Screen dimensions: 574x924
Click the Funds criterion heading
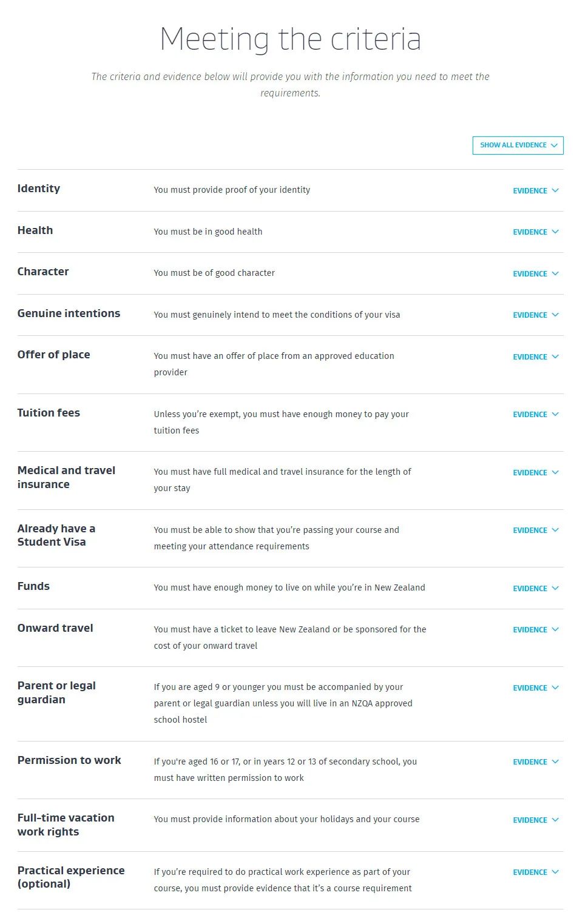coord(33,586)
